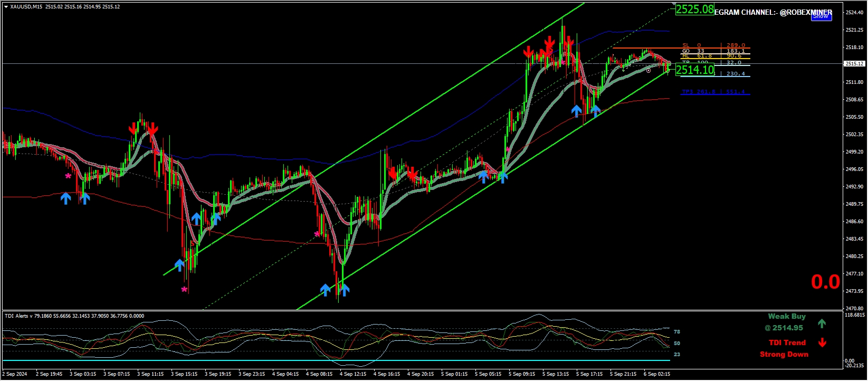Click the 4 Sep 20:15 time label
868x381 pixels.
pyautogui.click(x=421, y=374)
